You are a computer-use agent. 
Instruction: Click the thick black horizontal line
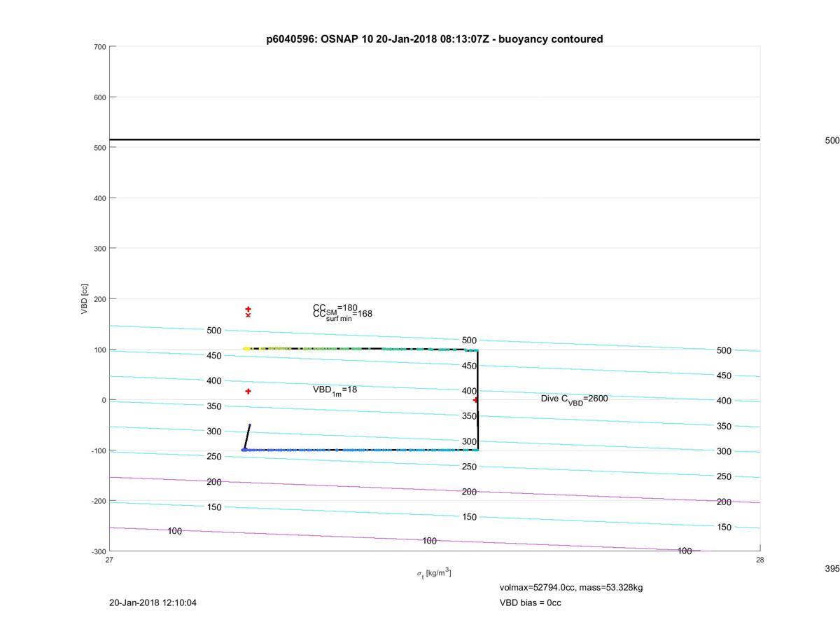435,139
